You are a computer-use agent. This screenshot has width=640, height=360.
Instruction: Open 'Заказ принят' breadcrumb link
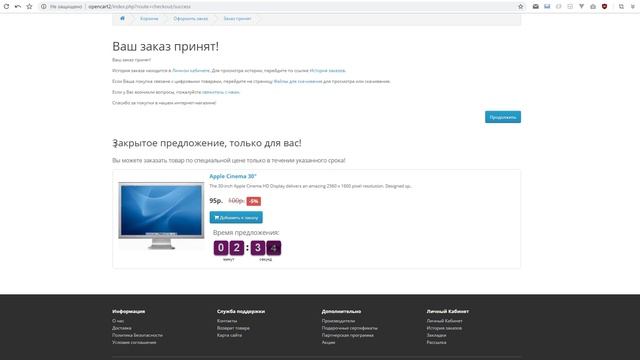[237, 19]
